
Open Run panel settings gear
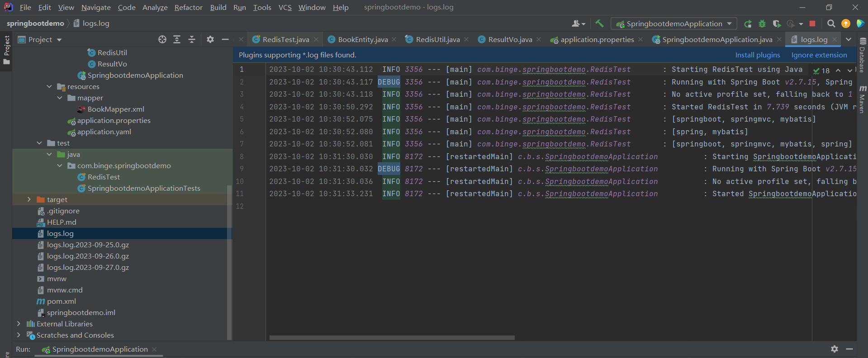(835, 349)
